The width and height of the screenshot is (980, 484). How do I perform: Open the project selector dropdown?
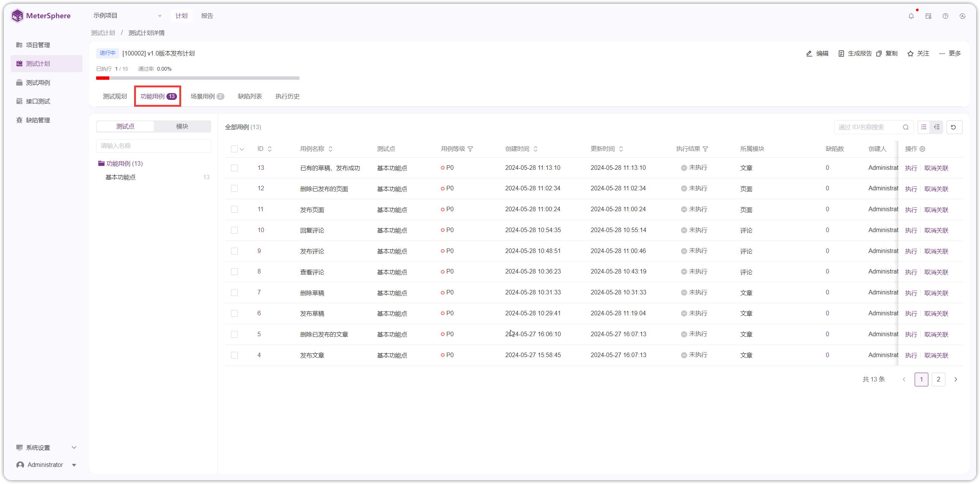tap(128, 16)
